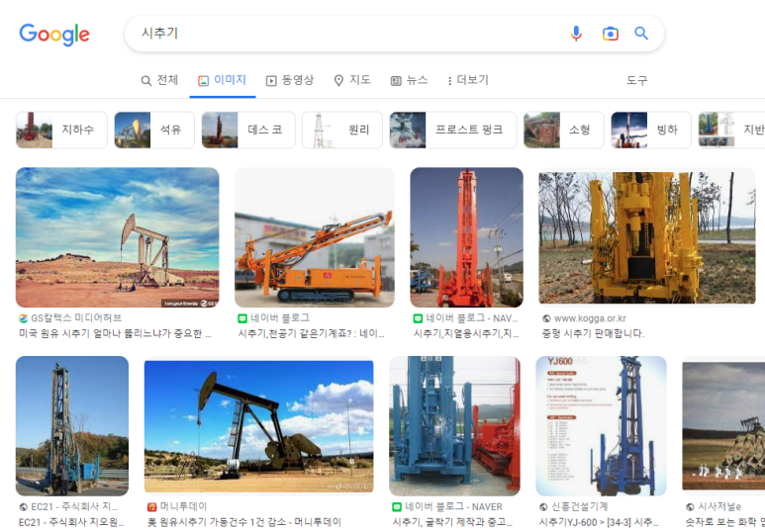This screenshot has width=765, height=532.
Task: Open the YJ600 spec sheet image
Action: click(601, 426)
